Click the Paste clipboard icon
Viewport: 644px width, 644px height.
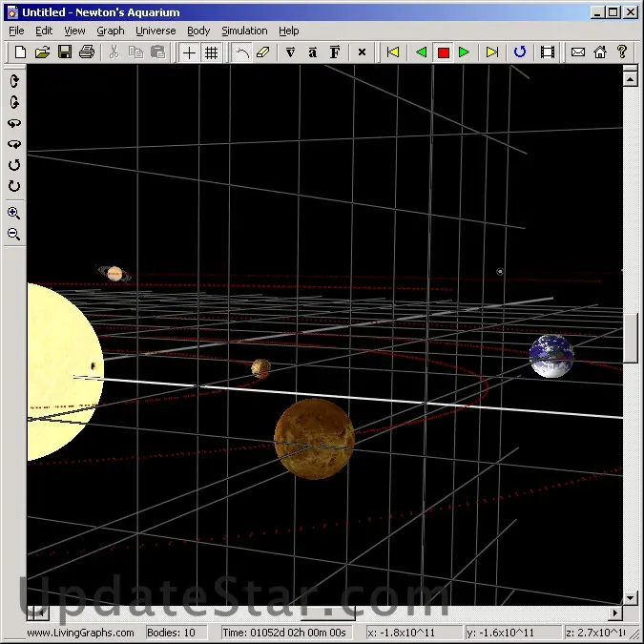click(x=158, y=52)
